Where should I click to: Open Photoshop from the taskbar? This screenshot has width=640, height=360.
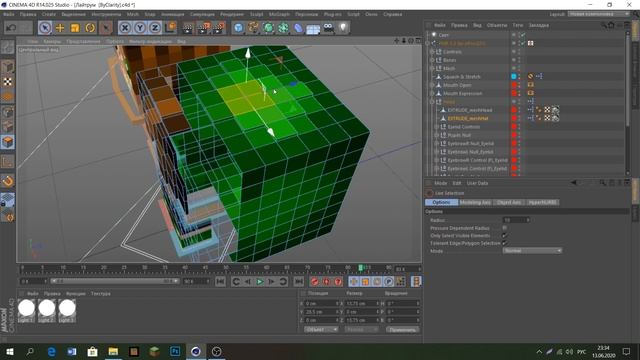(175, 351)
